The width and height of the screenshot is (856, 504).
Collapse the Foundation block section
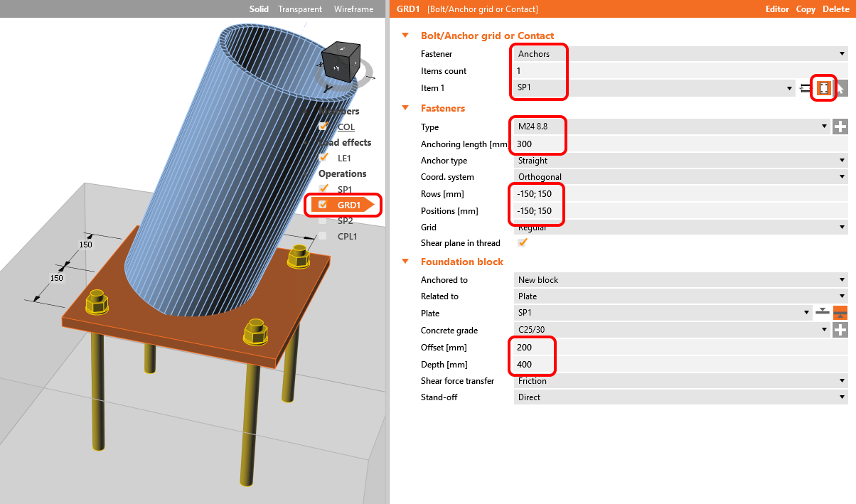tap(406, 262)
